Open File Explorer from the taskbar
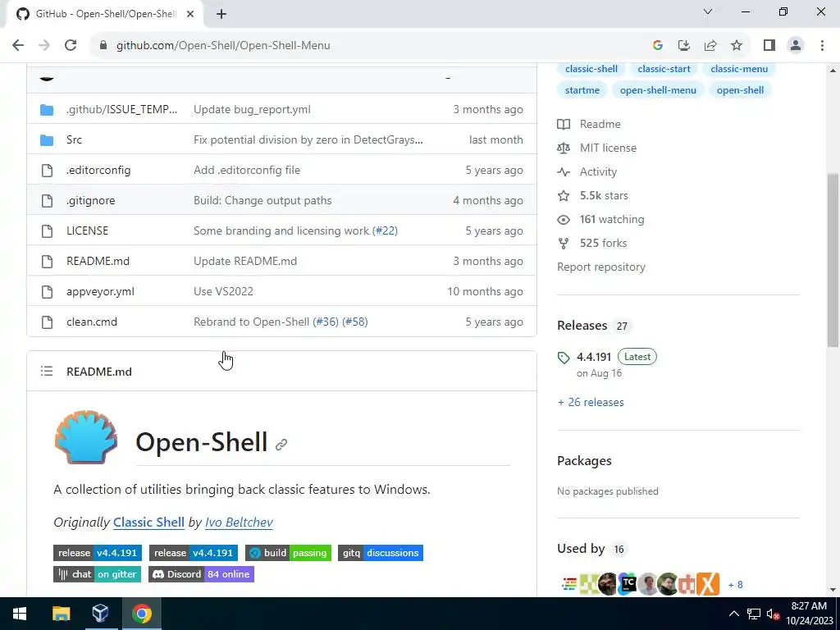This screenshot has width=840, height=630. tap(61, 614)
